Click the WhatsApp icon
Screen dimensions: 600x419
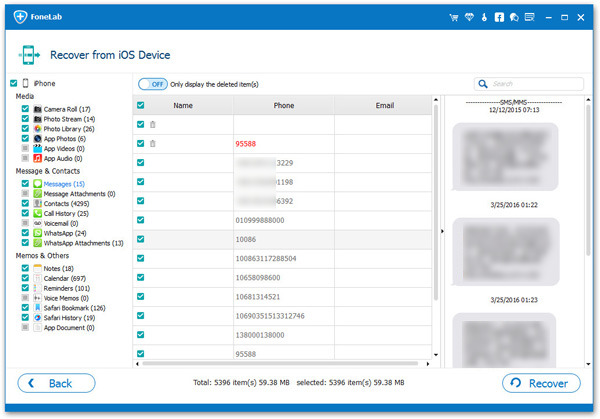click(x=38, y=233)
